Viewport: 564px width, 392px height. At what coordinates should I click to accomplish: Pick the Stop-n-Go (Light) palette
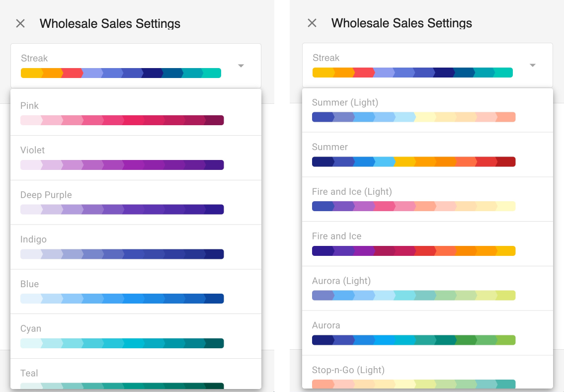414,377
